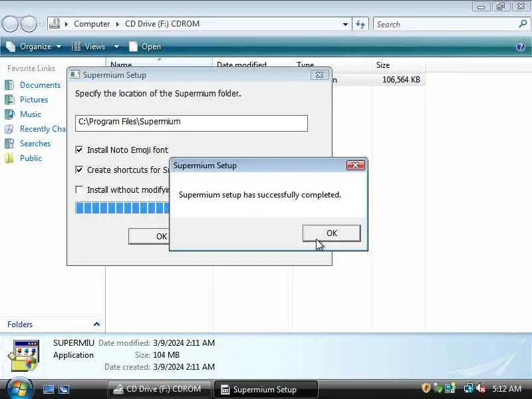
Task: Minimize the Explorer window
Action: coord(481,7)
